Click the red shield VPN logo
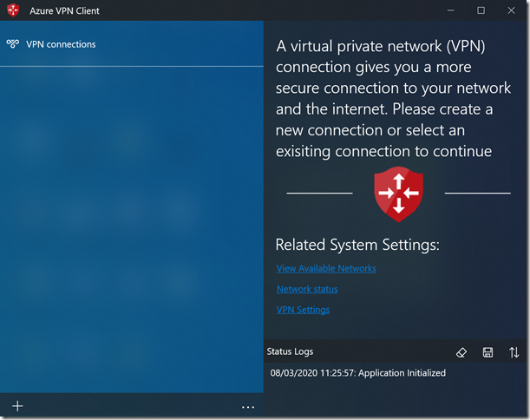The width and height of the screenshot is (530, 420). pyautogui.click(x=398, y=193)
